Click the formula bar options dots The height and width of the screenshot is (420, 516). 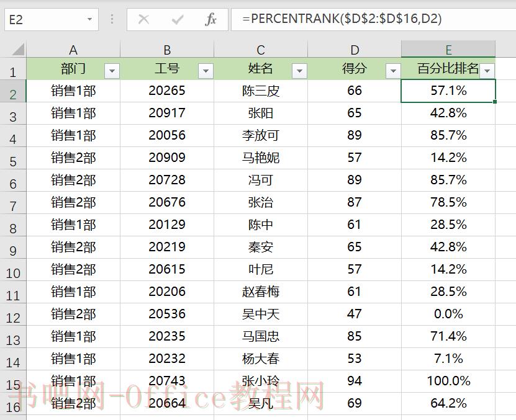(x=112, y=19)
